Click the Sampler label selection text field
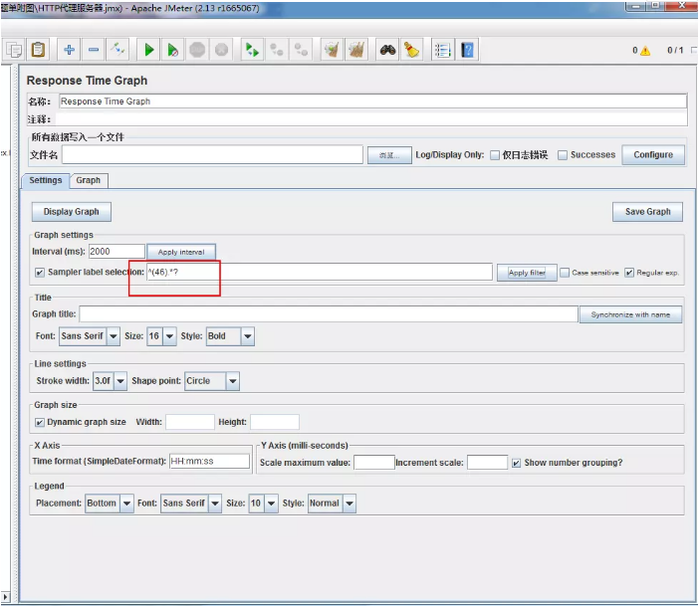 (320, 272)
